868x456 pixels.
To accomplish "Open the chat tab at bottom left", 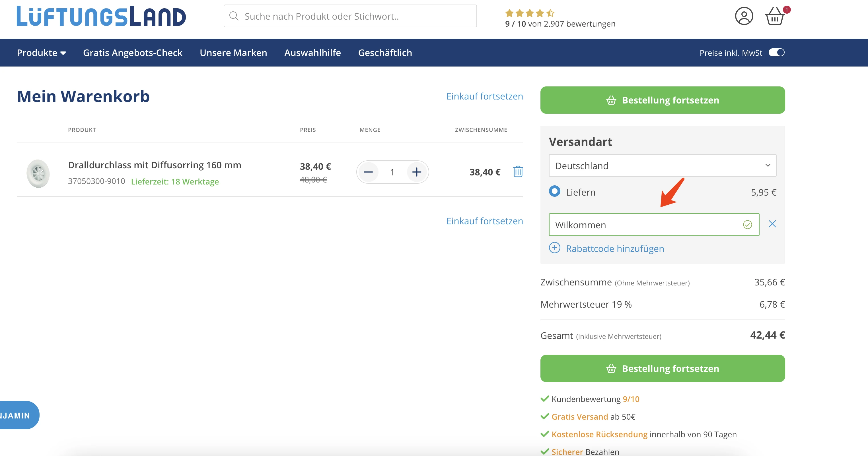I will (x=19, y=414).
